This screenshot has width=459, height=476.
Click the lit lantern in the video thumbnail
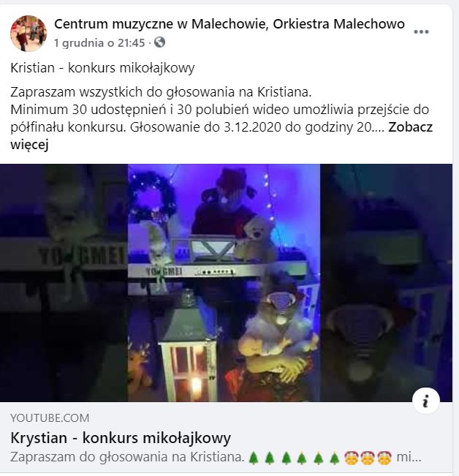pyautogui.click(x=189, y=347)
